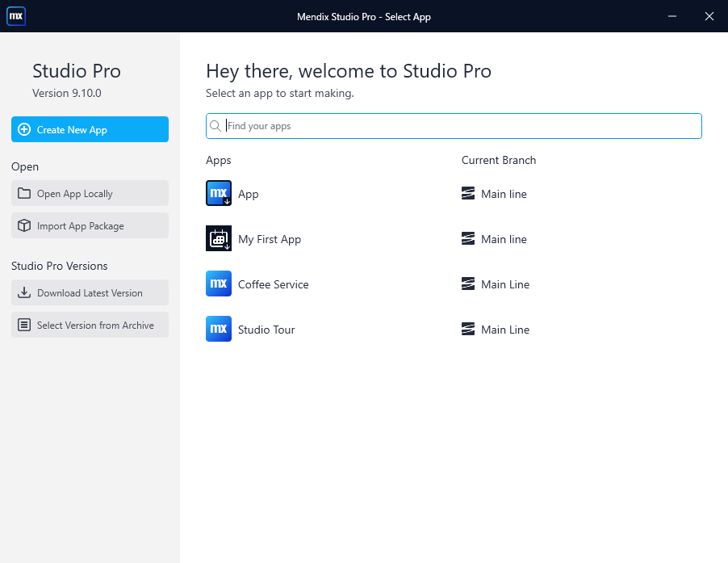
Task: Open the Coffee Service app
Action: pos(273,284)
